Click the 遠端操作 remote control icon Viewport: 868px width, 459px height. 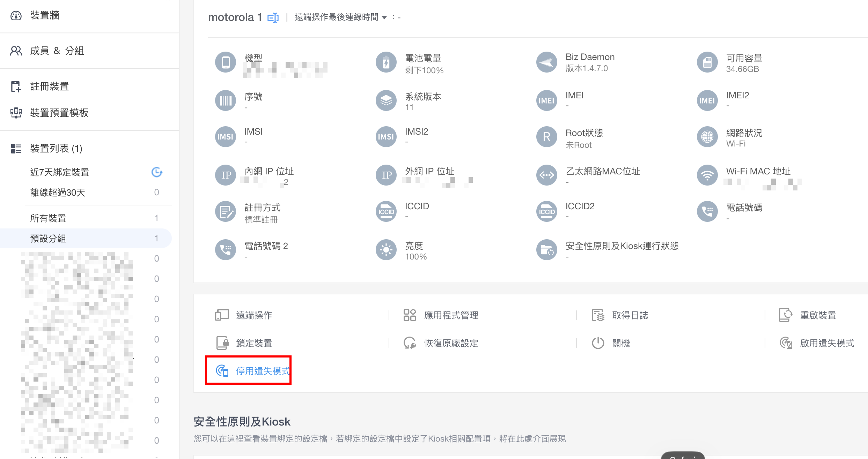click(x=222, y=315)
